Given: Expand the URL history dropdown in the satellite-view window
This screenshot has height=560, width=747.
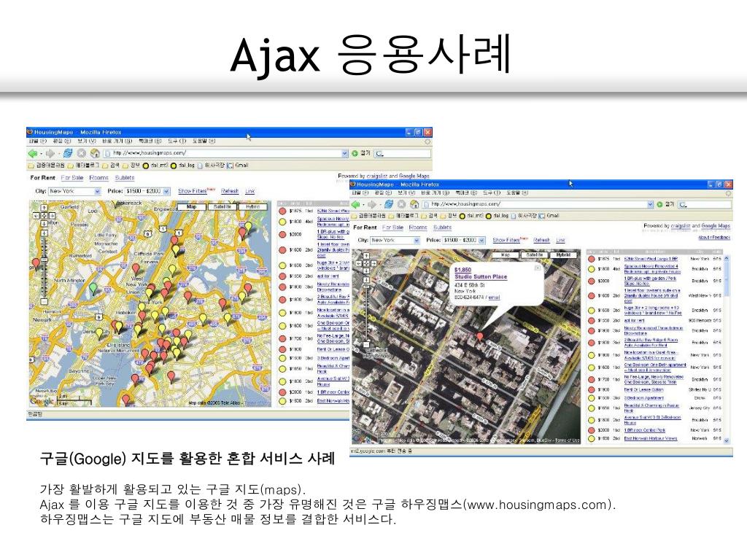Looking at the screenshot, I should (650, 204).
